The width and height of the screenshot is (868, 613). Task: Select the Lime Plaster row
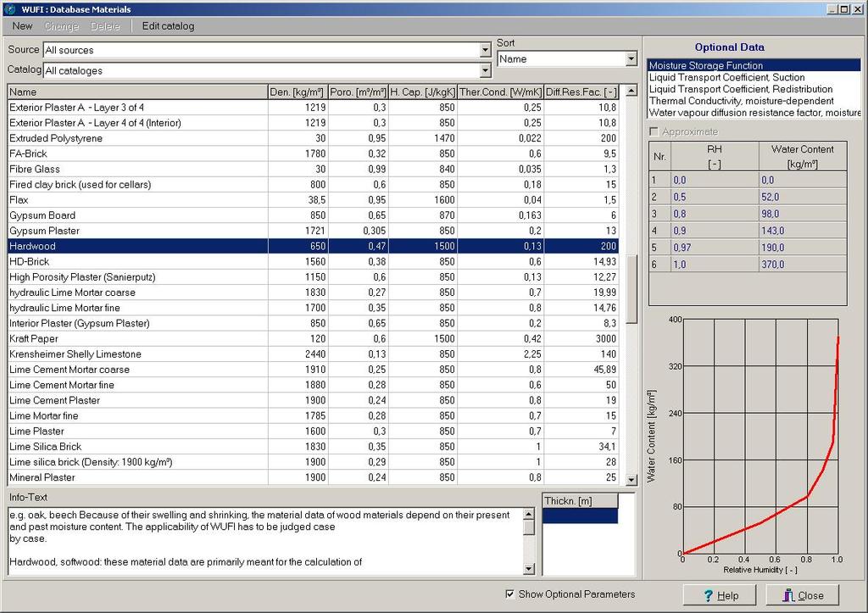[314, 432]
